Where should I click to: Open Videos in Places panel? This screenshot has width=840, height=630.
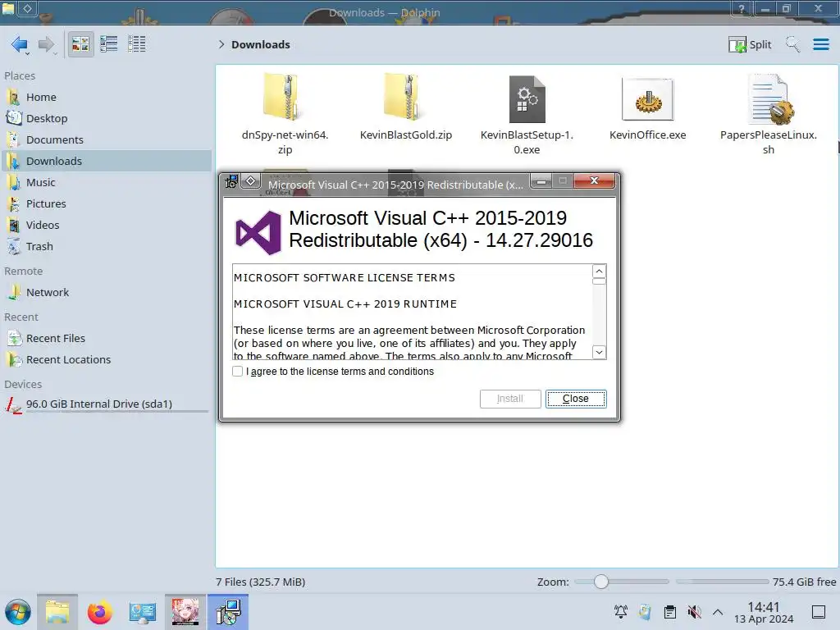tap(106, 226)
